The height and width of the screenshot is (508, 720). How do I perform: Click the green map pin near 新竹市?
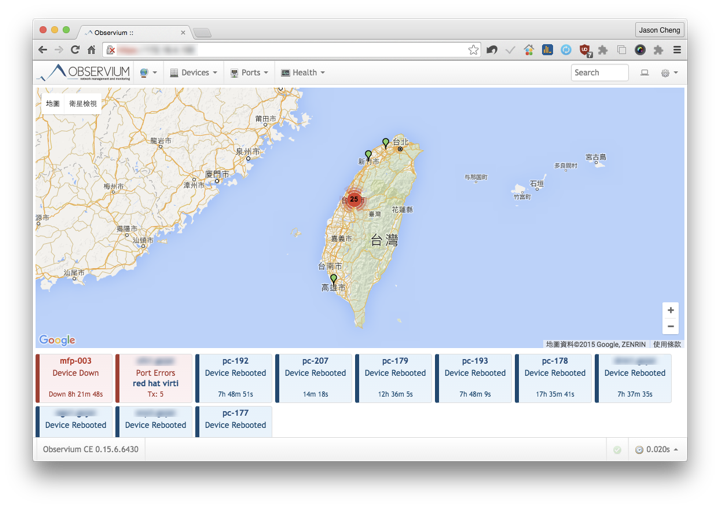coord(368,155)
